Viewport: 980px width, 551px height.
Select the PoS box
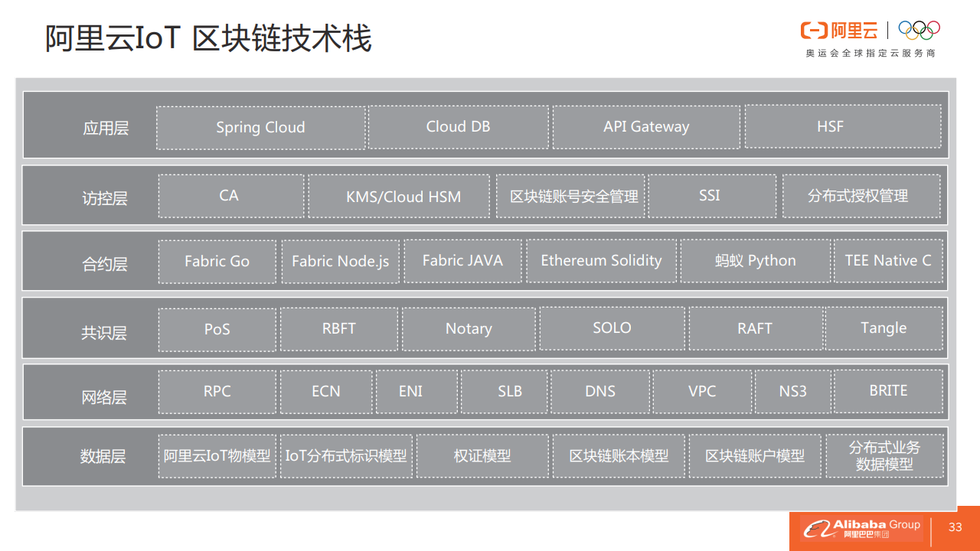[217, 329]
